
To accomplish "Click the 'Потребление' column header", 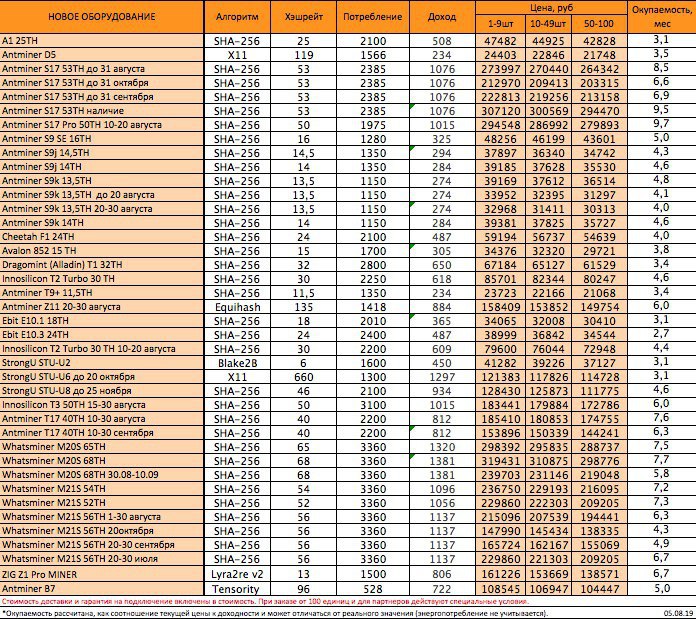I will point(373,17).
